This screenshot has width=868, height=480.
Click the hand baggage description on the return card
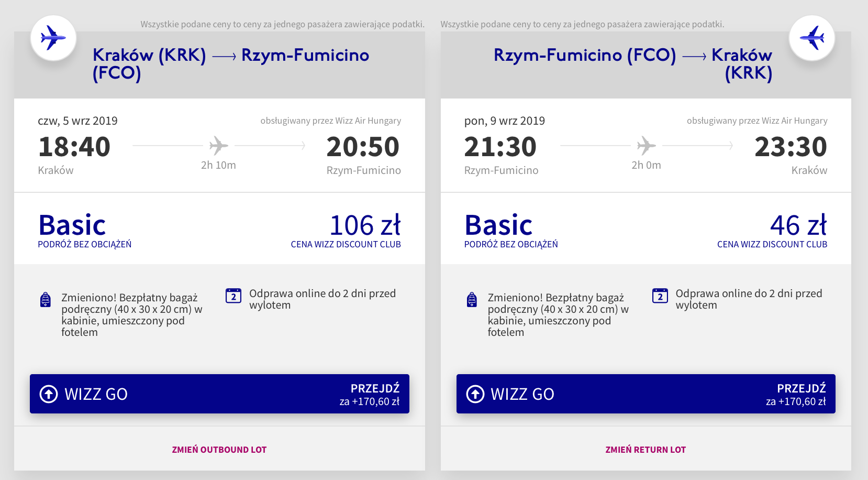point(558,315)
